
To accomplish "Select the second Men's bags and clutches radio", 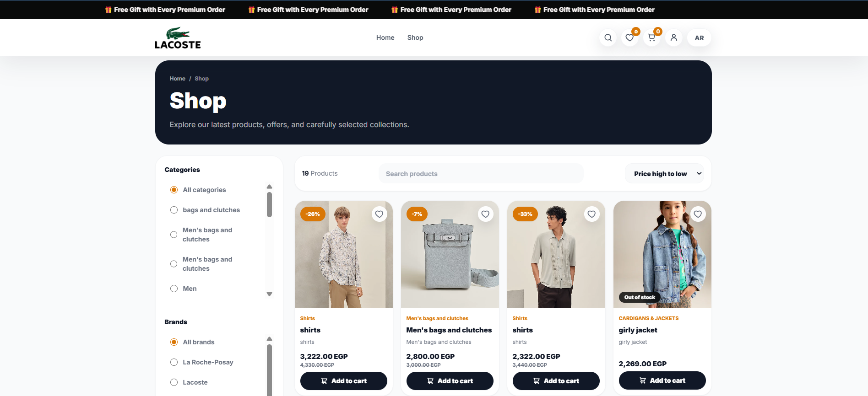I will (174, 264).
